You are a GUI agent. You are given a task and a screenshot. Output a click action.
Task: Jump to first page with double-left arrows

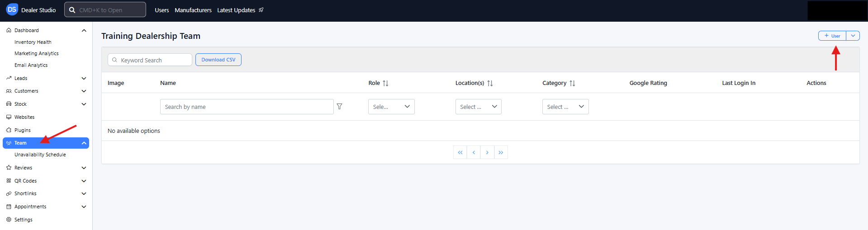click(x=460, y=152)
